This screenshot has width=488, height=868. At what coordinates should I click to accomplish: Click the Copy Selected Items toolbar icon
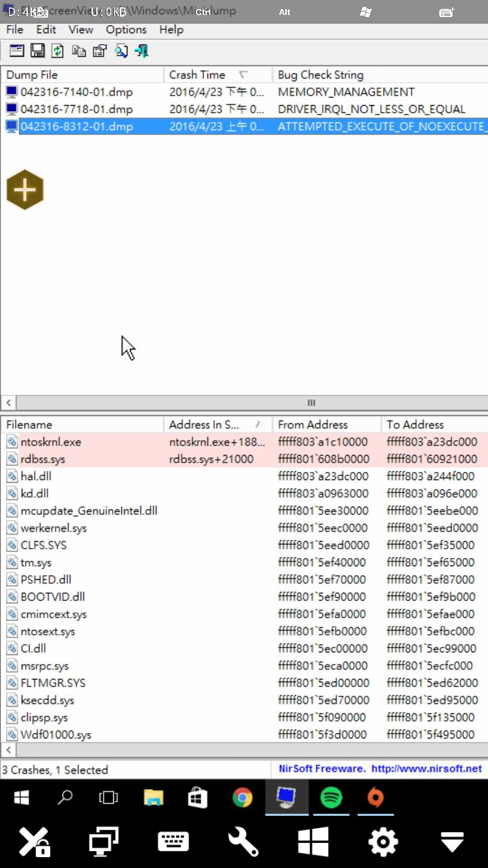79,51
